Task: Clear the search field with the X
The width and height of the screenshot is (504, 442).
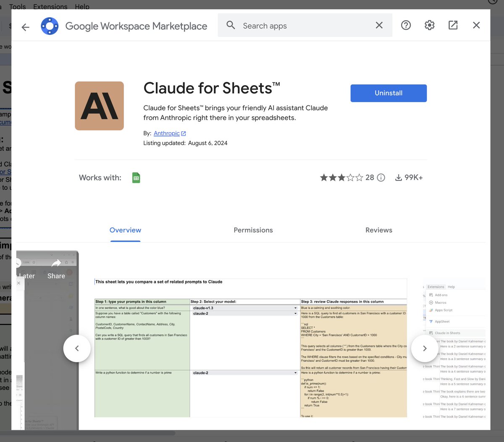Action: coord(379,25)
